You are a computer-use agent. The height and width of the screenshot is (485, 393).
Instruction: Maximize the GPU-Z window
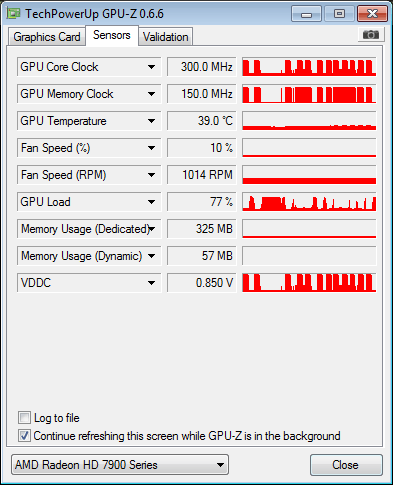339,14
